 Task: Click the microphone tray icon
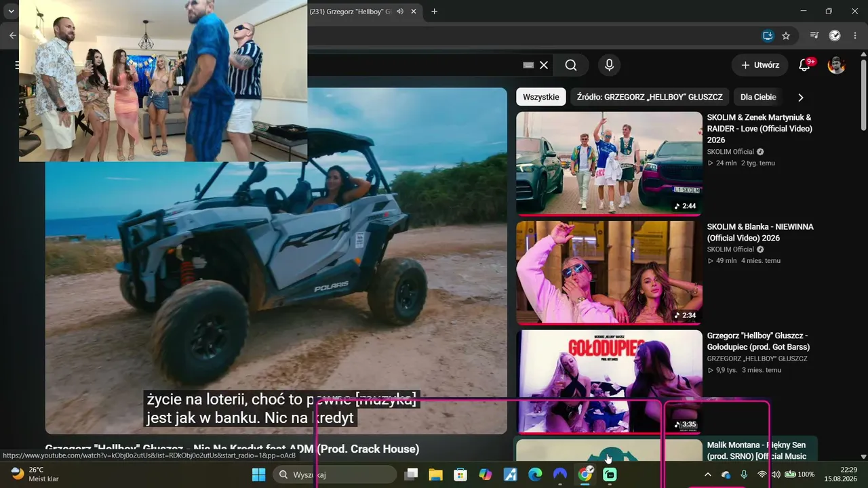click(744, 474)
